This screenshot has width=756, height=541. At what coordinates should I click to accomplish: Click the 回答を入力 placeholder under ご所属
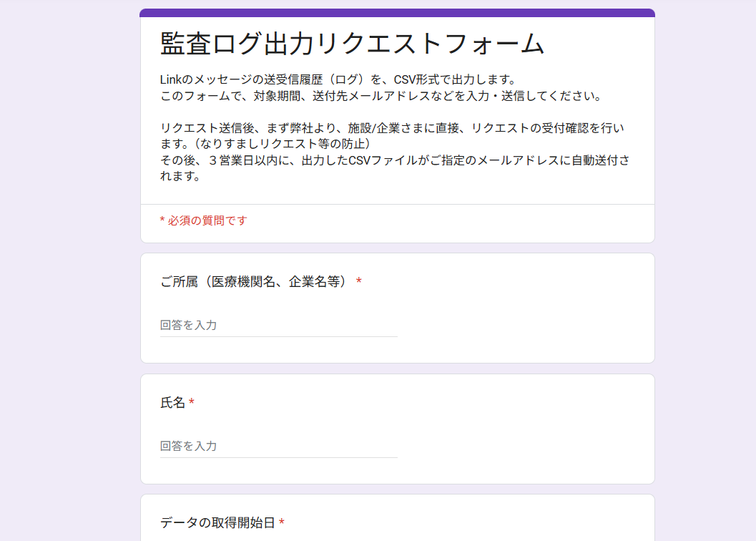point(187,326)
